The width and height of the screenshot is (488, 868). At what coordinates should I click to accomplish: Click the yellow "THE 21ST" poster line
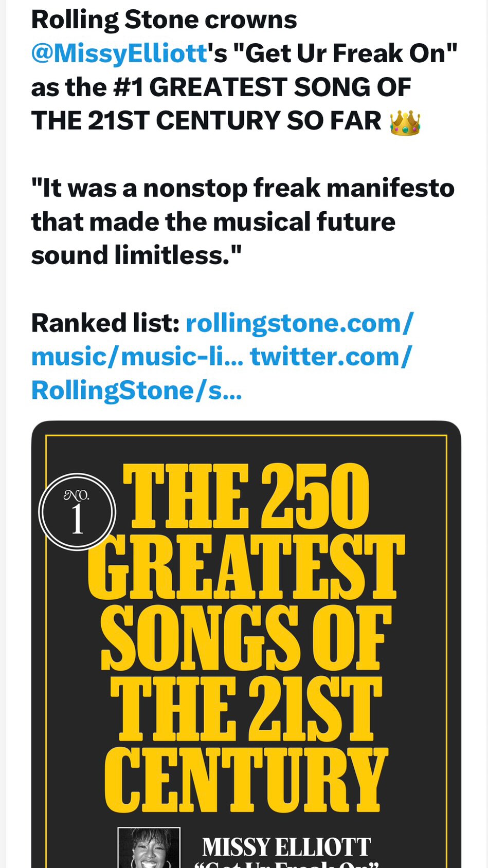coord(246,708)
